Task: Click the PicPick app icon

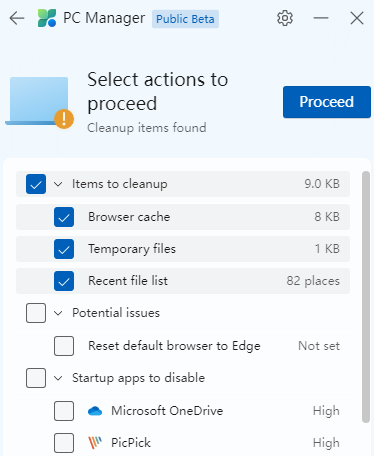Action: pos(95,443)
